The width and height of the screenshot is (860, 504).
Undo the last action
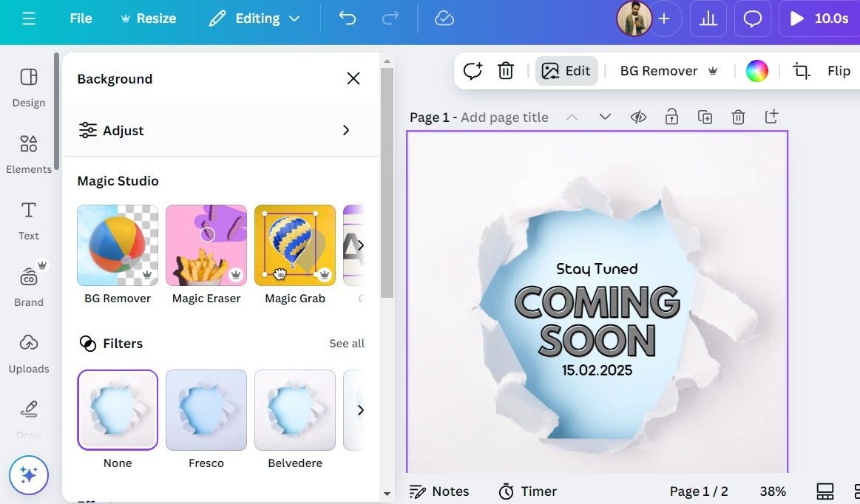click(347, 18)
